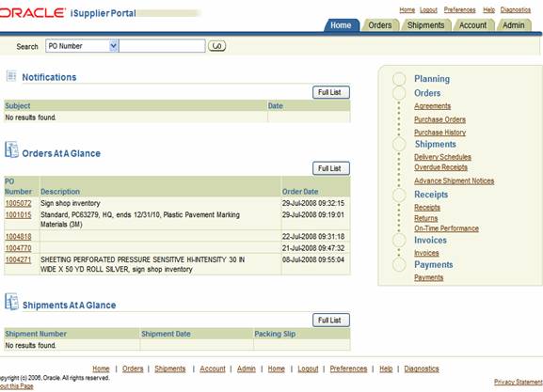543x392 pixels.
Task: Click the Purchase History link
Action: tap(439, 133)
